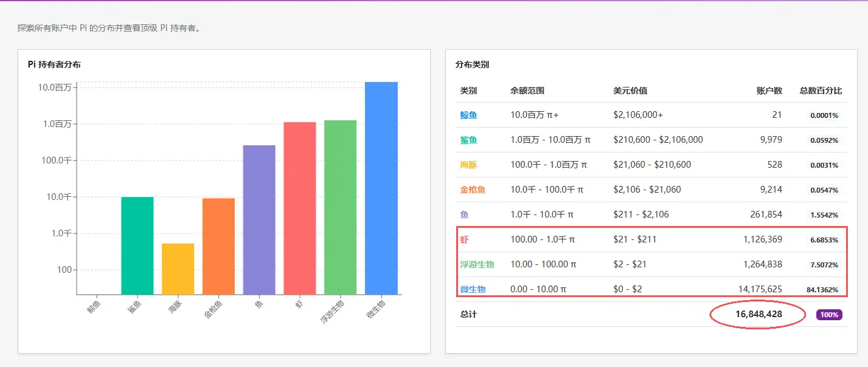
Task: Click the 0.00 - 10.00 π range
Action: (538, 289)
